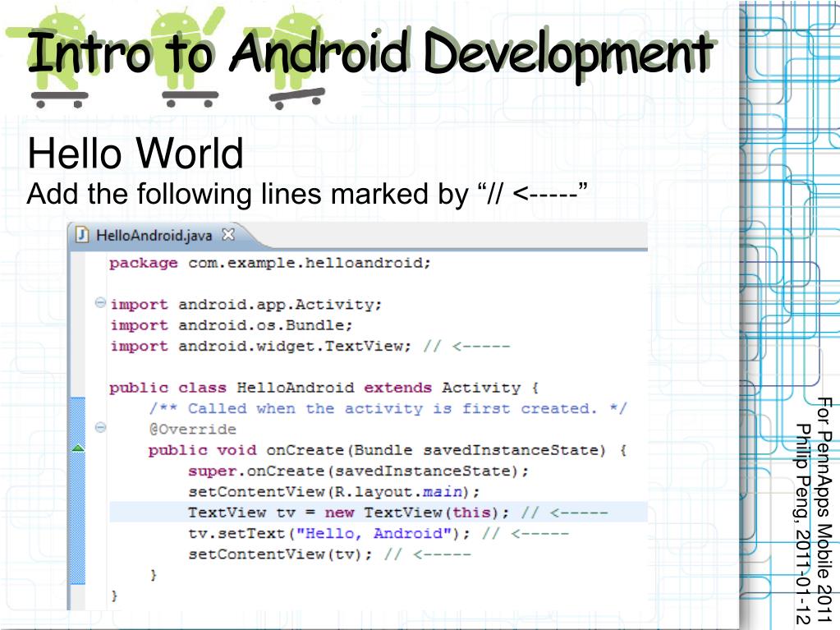Collapse the import statements fold
The width and height of the screenshot is (840, 630).
point(100,302)
